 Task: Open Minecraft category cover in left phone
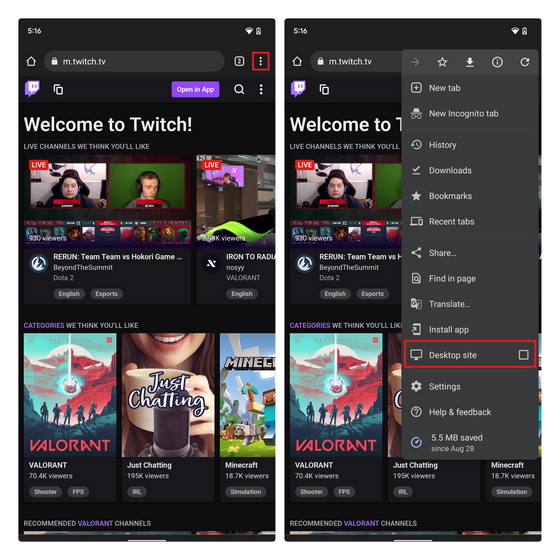click(248, 395)
